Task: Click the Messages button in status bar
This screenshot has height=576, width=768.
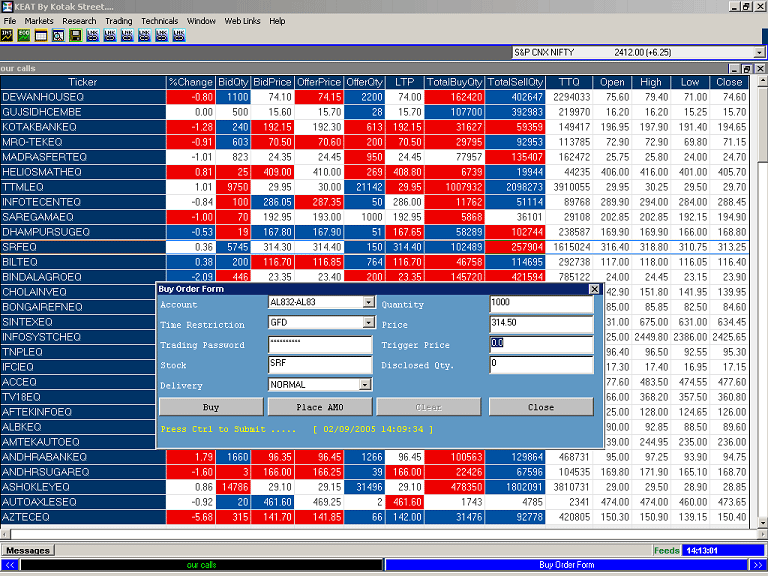Action: (28, 551)
